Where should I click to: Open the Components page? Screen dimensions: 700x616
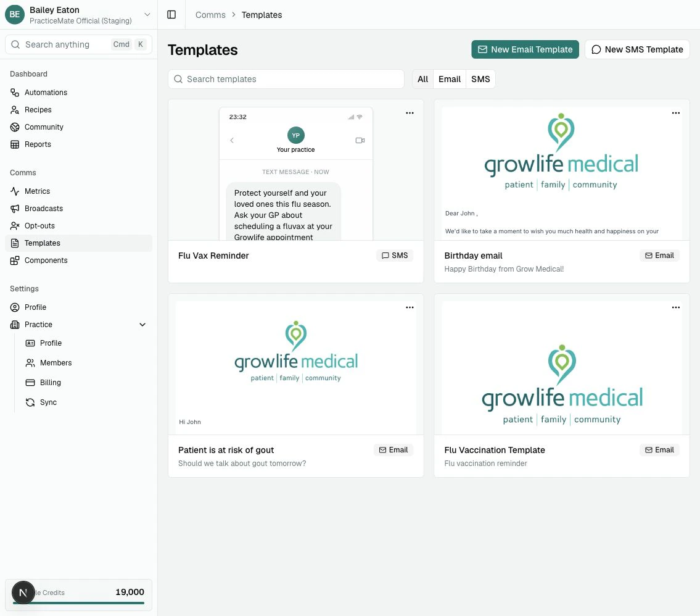pos(78,260)
